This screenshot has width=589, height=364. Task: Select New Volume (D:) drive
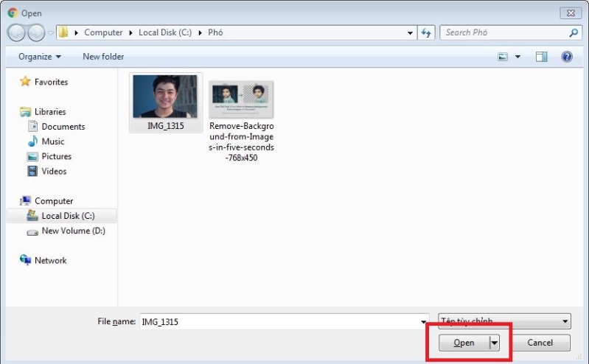(x=66, y=231)
